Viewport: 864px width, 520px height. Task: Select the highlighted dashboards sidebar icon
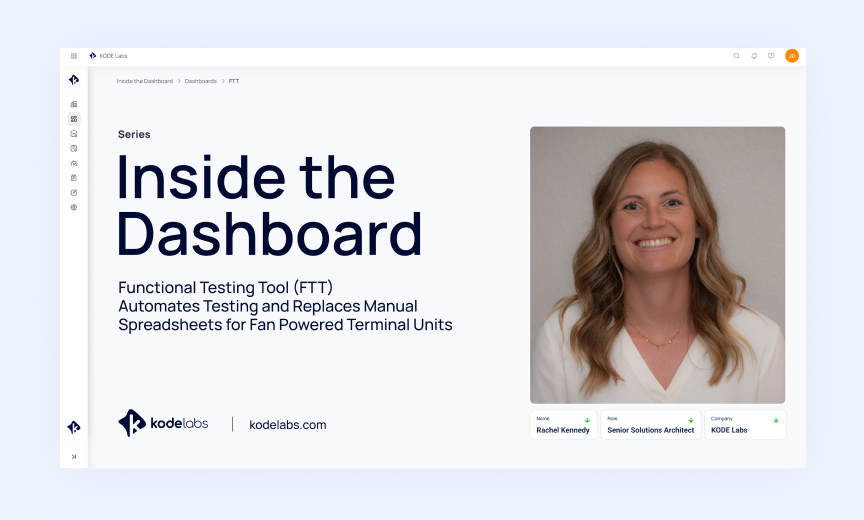coord(74,119)
